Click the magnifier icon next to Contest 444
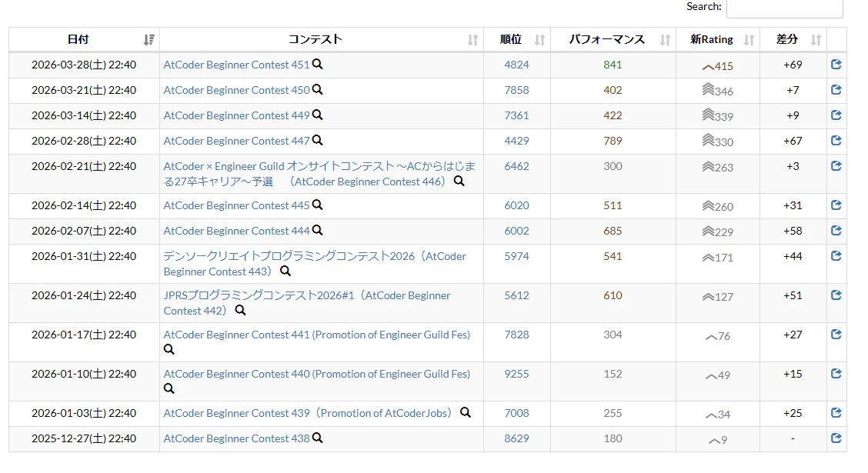Image resolution: width=868 pixels, height=473 pixels. 317,231
